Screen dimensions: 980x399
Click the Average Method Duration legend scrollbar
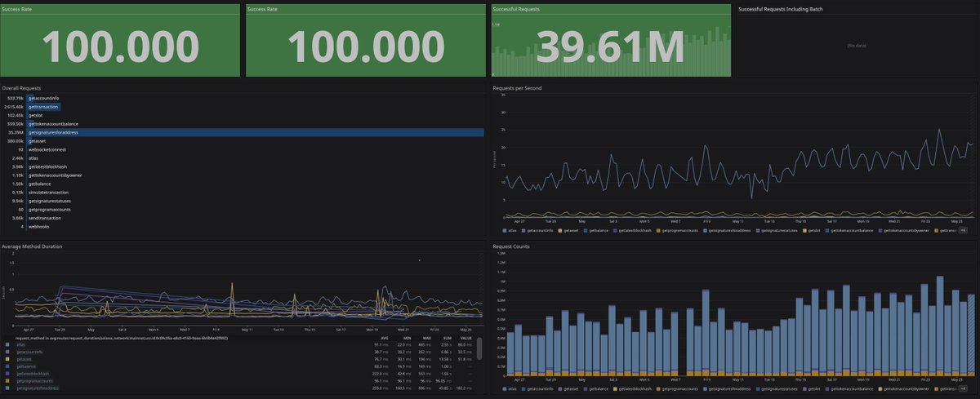tap(480, 348)
